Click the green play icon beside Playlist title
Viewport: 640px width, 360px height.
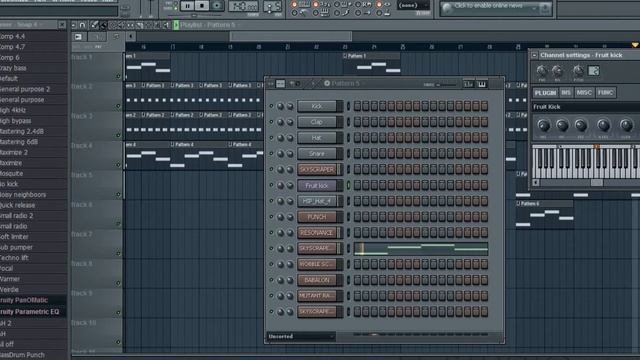click(176, 25)
